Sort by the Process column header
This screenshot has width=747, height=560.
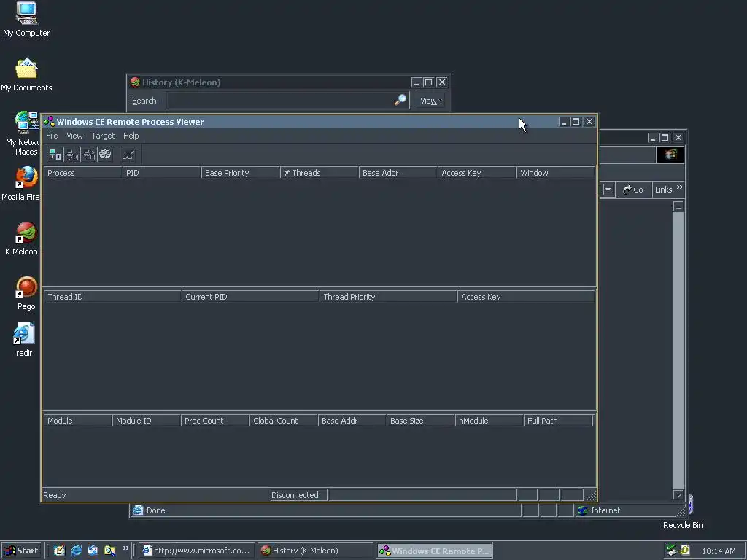pos(83,173)
